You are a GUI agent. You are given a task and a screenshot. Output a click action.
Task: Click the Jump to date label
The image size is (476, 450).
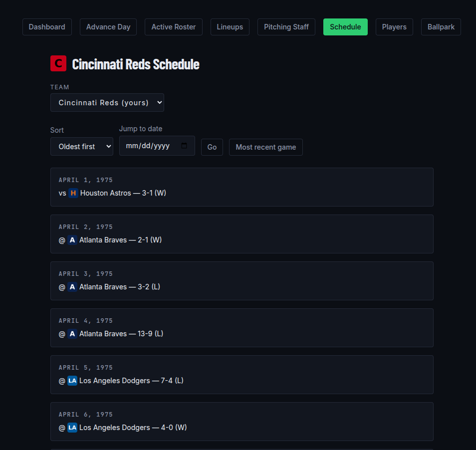[x=141, y=129]
